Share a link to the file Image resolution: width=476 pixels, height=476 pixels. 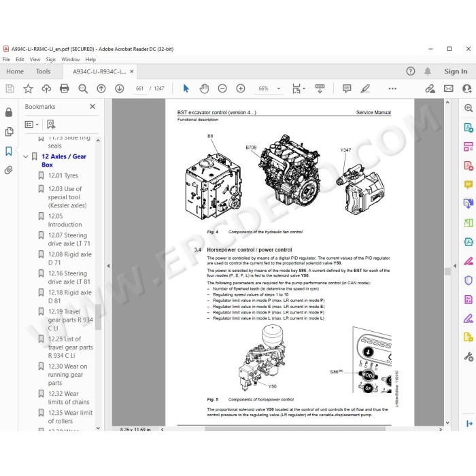pos(430,88)
